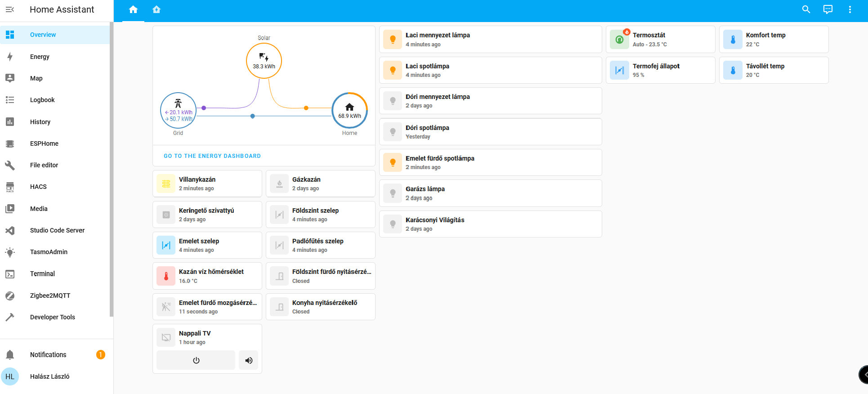Collapse the sidebar with the hamburger icon
Image resolution: width=868 pixels, height=394 pixels.
(x=10, y=9)
